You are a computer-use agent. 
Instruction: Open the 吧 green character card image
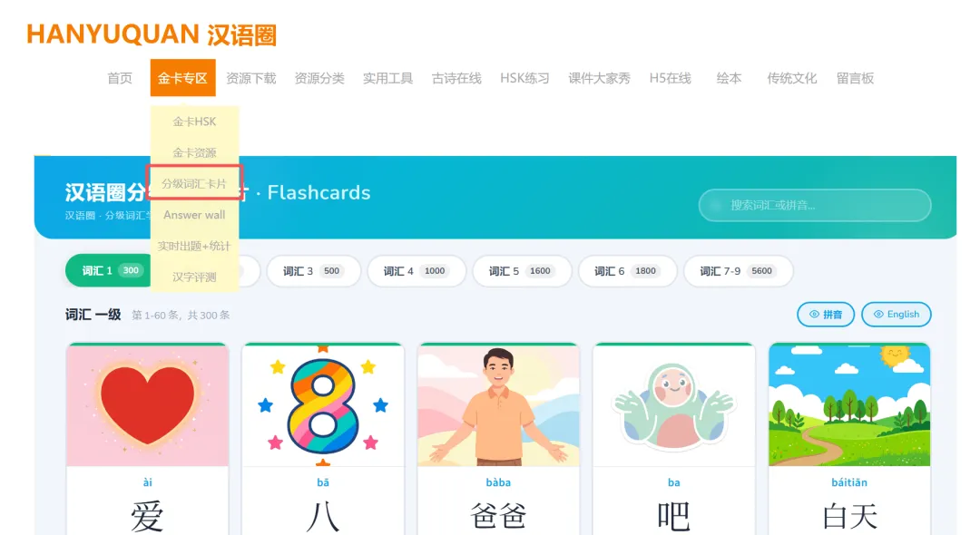(673, 405)
